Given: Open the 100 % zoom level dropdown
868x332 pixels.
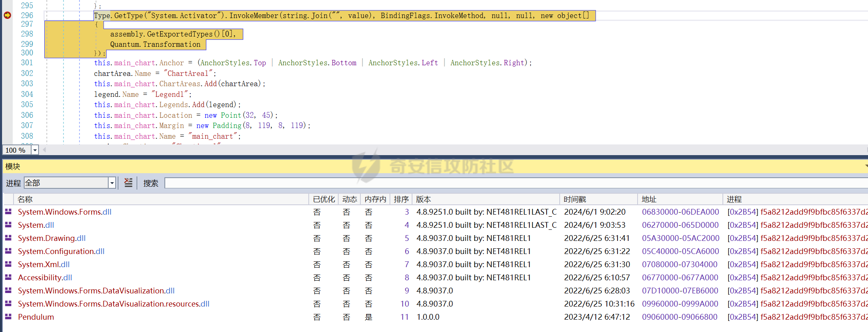Looking at the screenshot, I should tap(35, 150).
